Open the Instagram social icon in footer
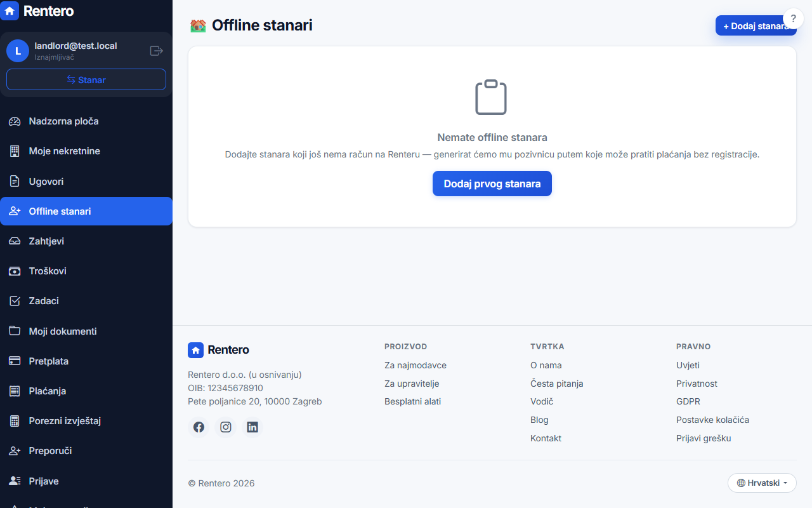Image resolution: width=812 pixels, height=508 pixels. 226,427
